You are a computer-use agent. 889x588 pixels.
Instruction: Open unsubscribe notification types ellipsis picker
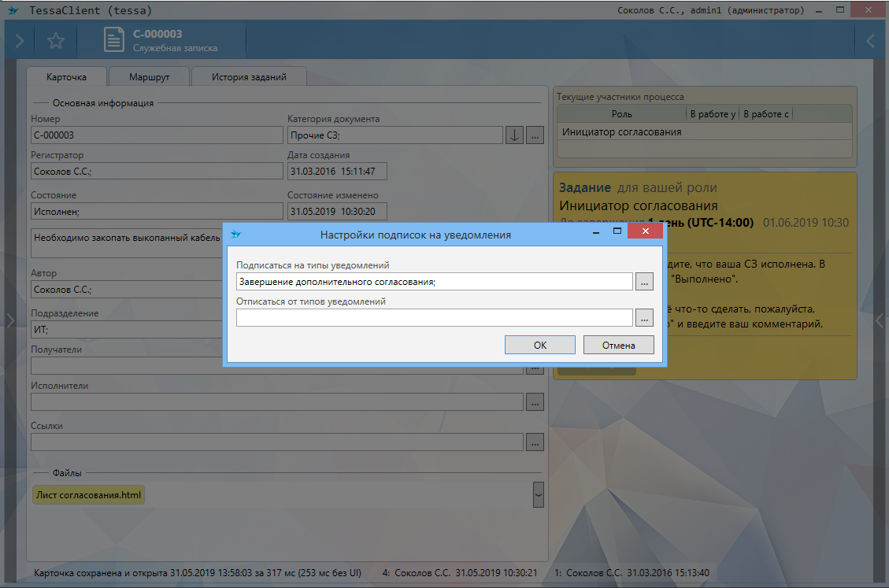(644, 317)
